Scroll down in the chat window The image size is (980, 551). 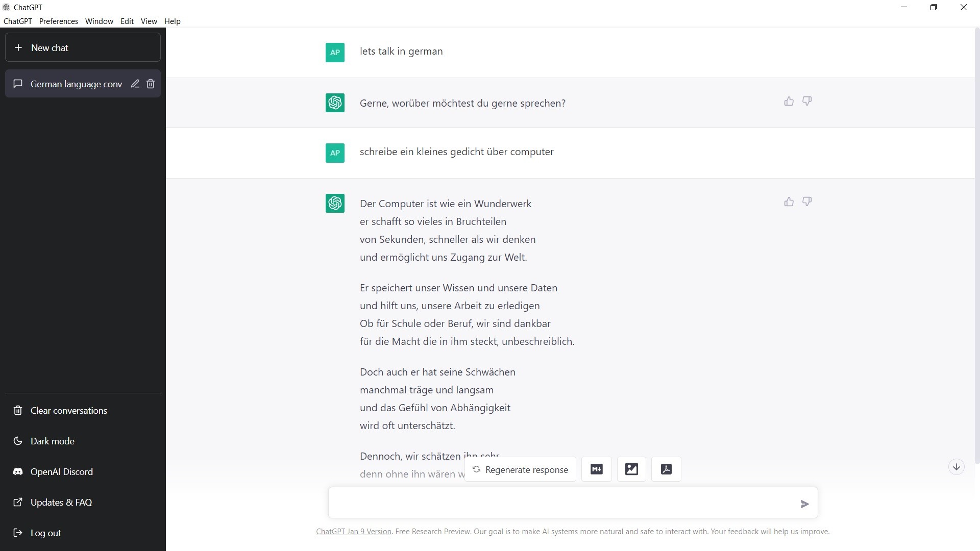957,466
